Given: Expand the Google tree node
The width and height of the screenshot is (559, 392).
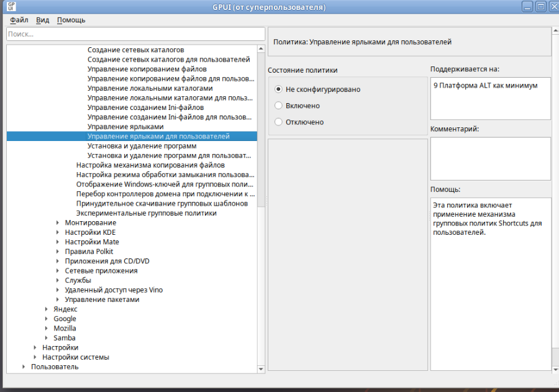Looking at the screenshot, I should 47,319.
